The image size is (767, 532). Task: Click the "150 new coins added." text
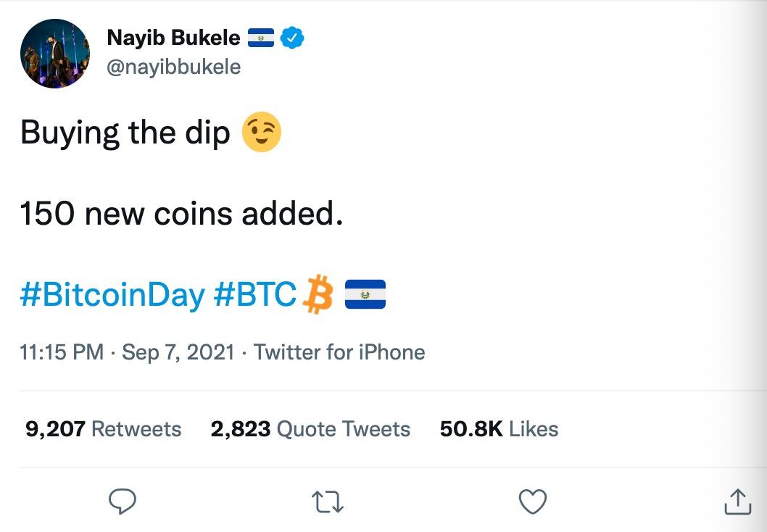tap(181, 214)
